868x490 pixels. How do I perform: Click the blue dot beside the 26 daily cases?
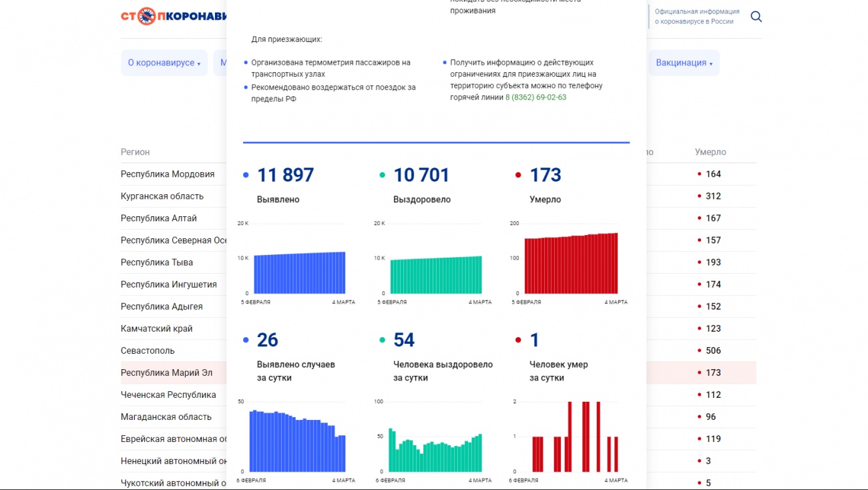click(246, 339)
